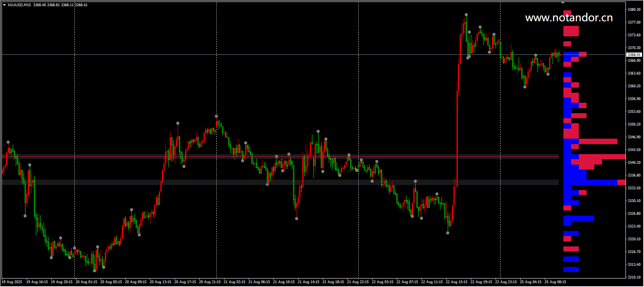
Task: Click the 22 Aug 07:15 time label
Action: click(407, 282)
